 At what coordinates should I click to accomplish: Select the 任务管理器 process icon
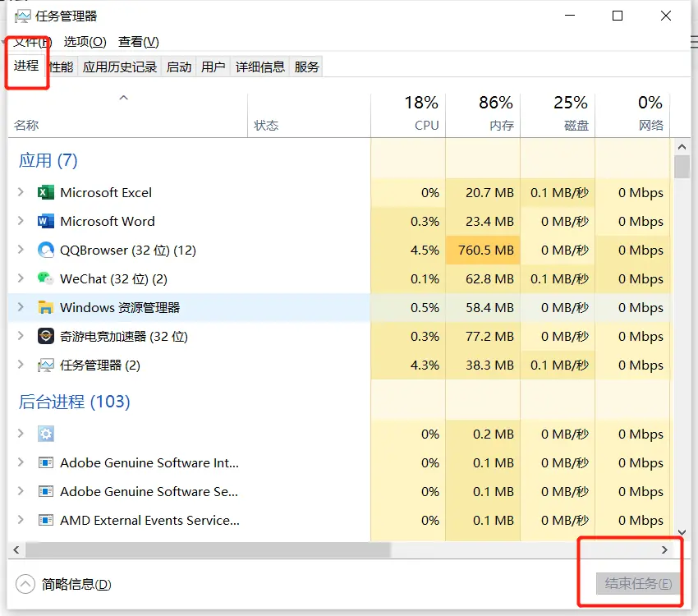point(46,365)
